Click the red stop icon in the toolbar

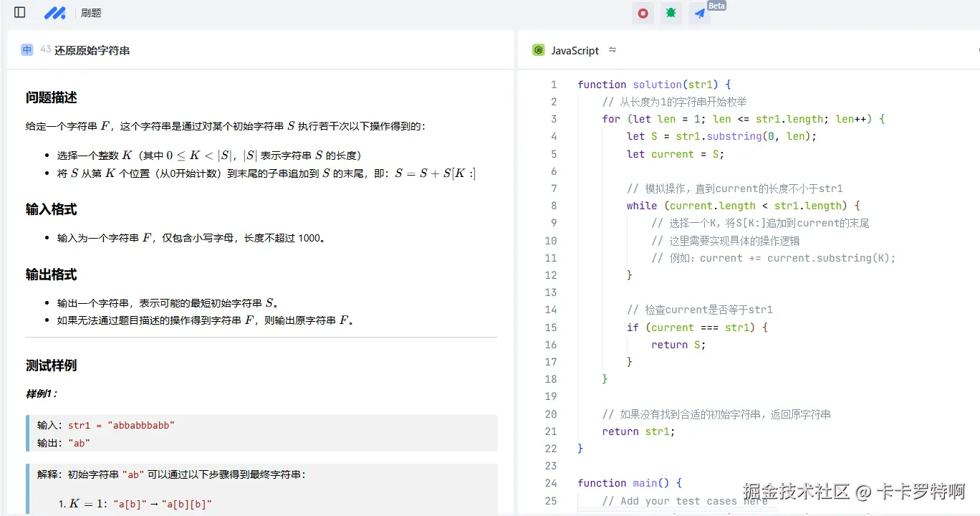pos(642,13)
